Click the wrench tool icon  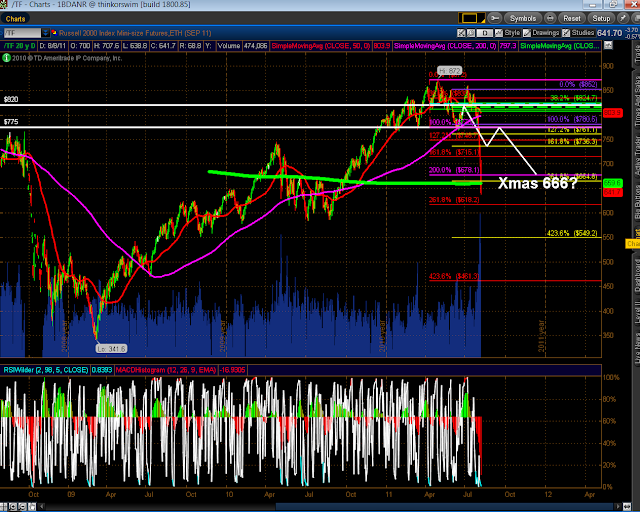click(494, 18)
